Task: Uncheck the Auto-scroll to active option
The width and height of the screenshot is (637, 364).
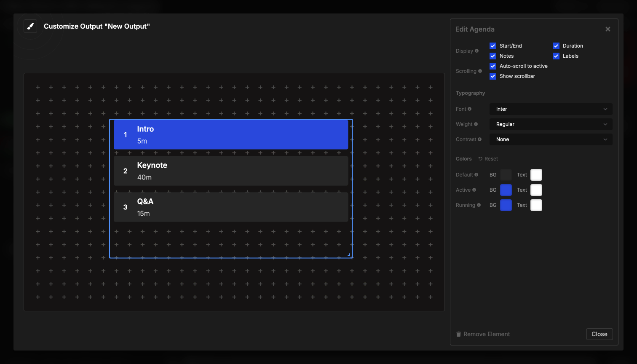Action: tap(493, 66)
